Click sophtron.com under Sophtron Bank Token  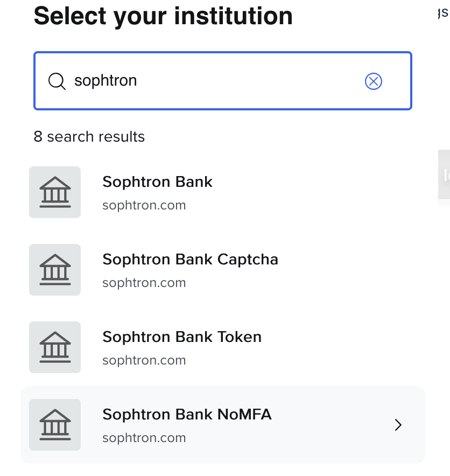click(144, 360)
